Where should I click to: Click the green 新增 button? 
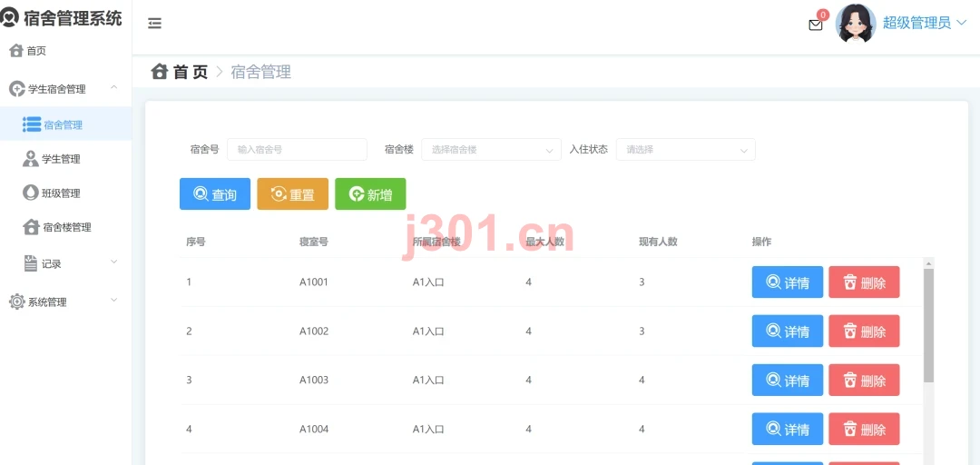[x=370, y=194]
